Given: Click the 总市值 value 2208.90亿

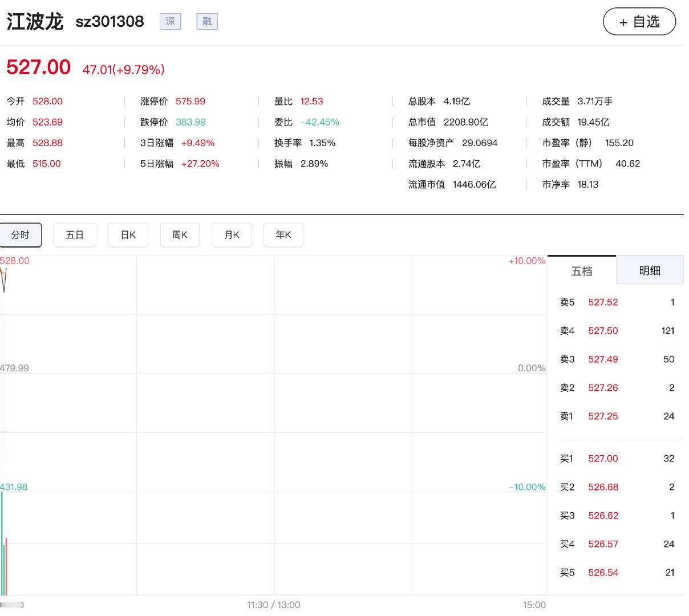Looking at the screenshot, I should [466, 122].
